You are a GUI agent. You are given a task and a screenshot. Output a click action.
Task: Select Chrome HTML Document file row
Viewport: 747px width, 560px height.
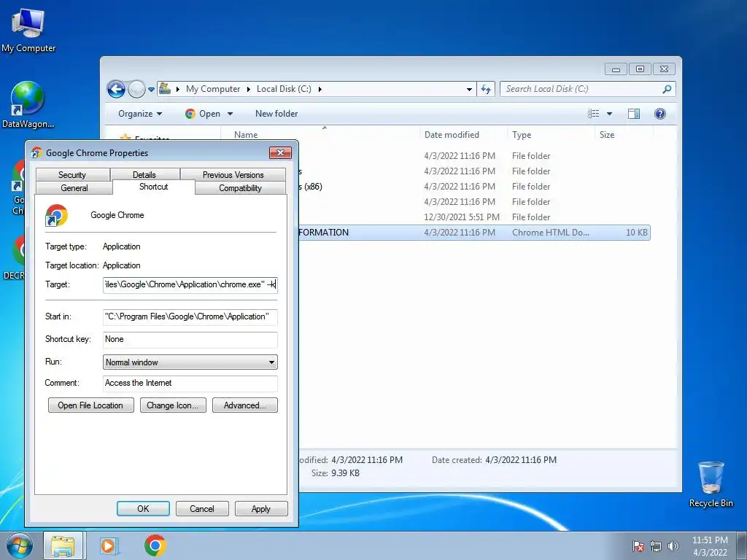coord(474,233)
